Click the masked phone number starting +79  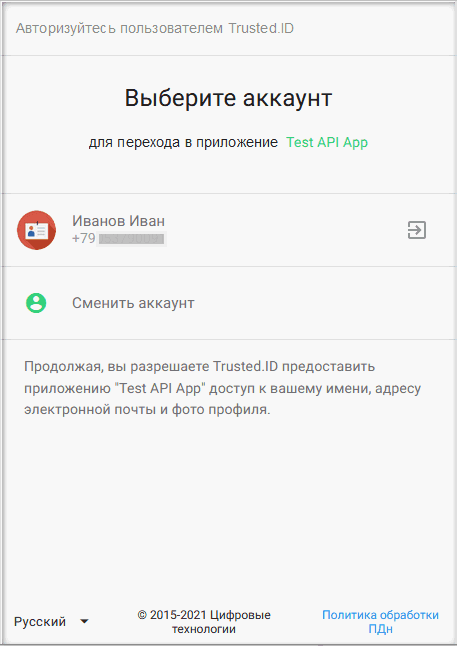click(x=119, y=239)
